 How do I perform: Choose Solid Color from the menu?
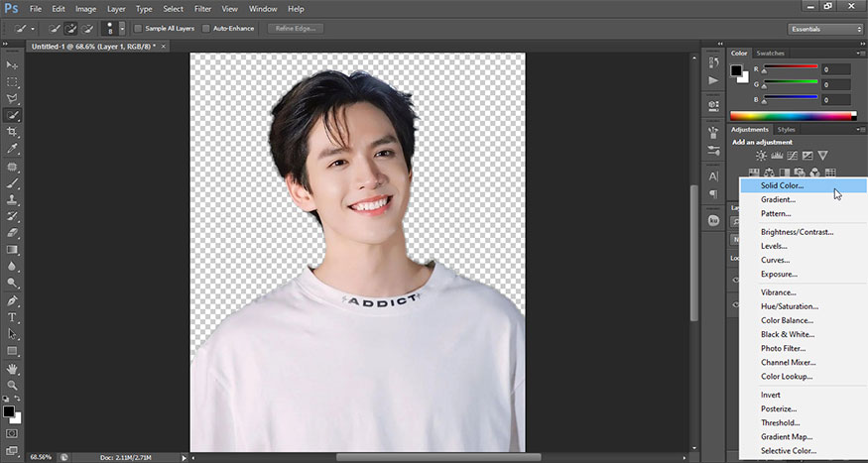(782, 185)
